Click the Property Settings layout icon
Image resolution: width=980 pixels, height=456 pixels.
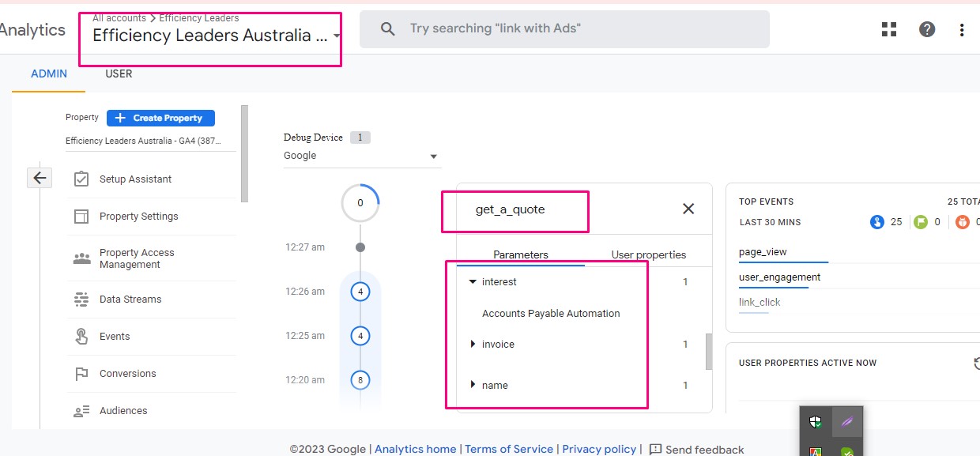click(x=81, y=216)
